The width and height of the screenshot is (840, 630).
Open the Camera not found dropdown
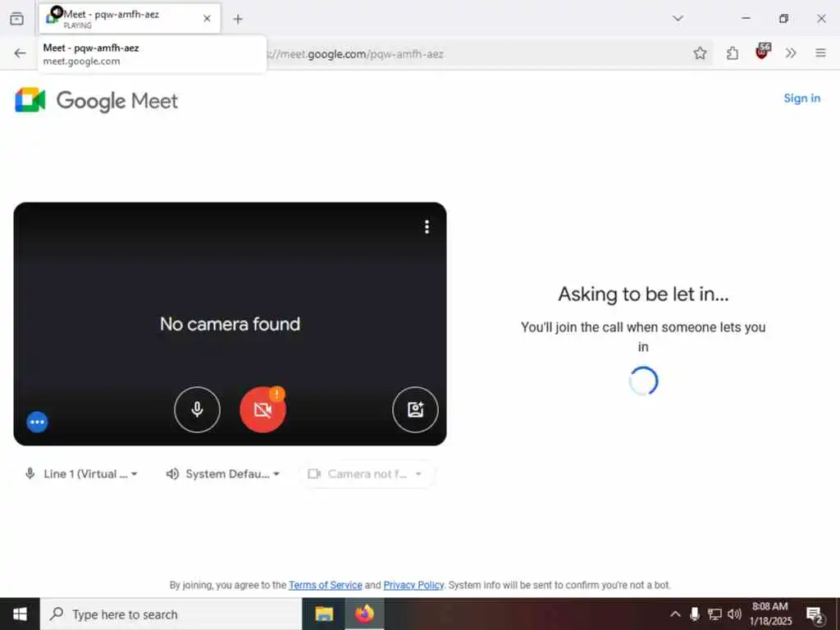point(367,474)
